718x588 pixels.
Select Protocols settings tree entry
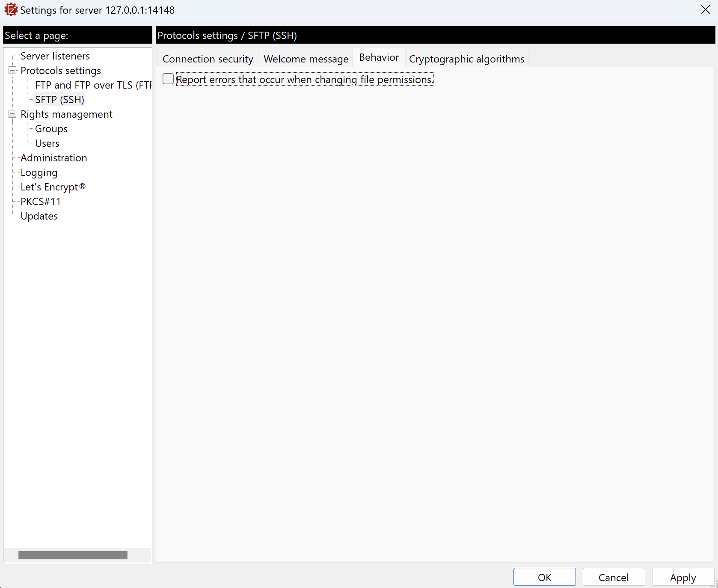61,71
